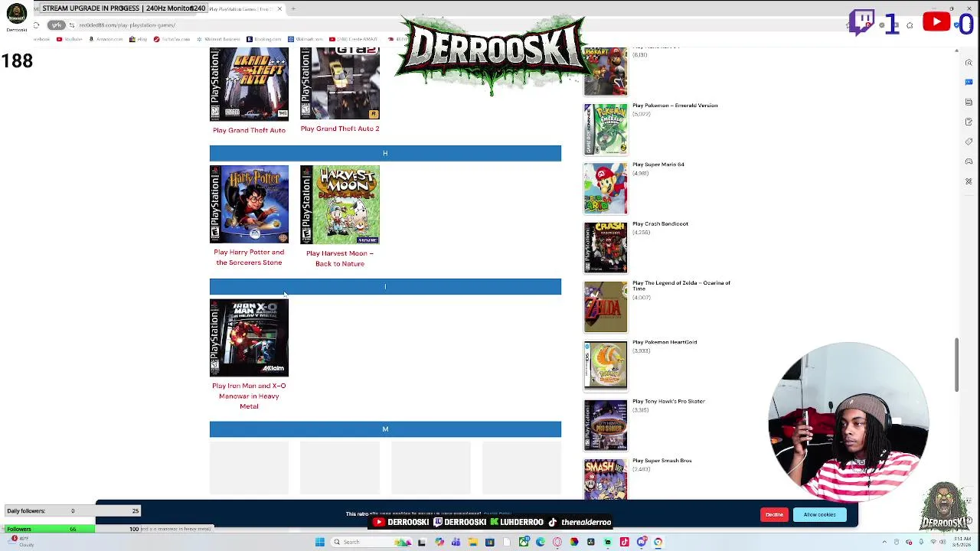The width and height of the screenshot is (980, 551).
Task: Click the Decline cookies button
Action: tap(774, 514)
